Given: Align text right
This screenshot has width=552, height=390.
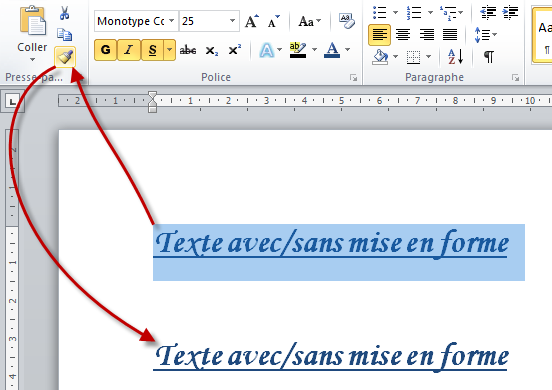Looking at the screenshot, I should [426, 35].
